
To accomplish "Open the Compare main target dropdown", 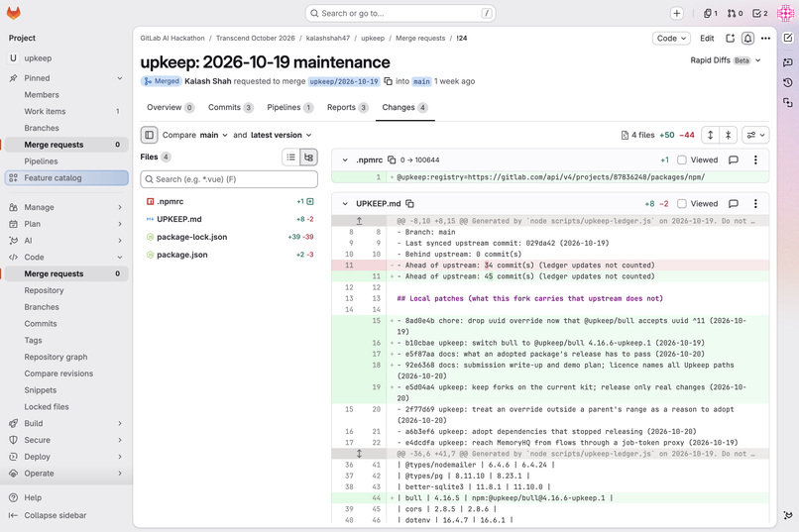I will click(x=213, y=135).
